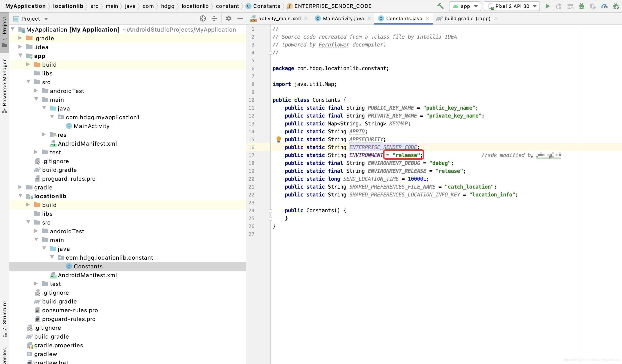The image size is (622, 364).
Task: Click the package declaration line
Action: tap(331, 68)
